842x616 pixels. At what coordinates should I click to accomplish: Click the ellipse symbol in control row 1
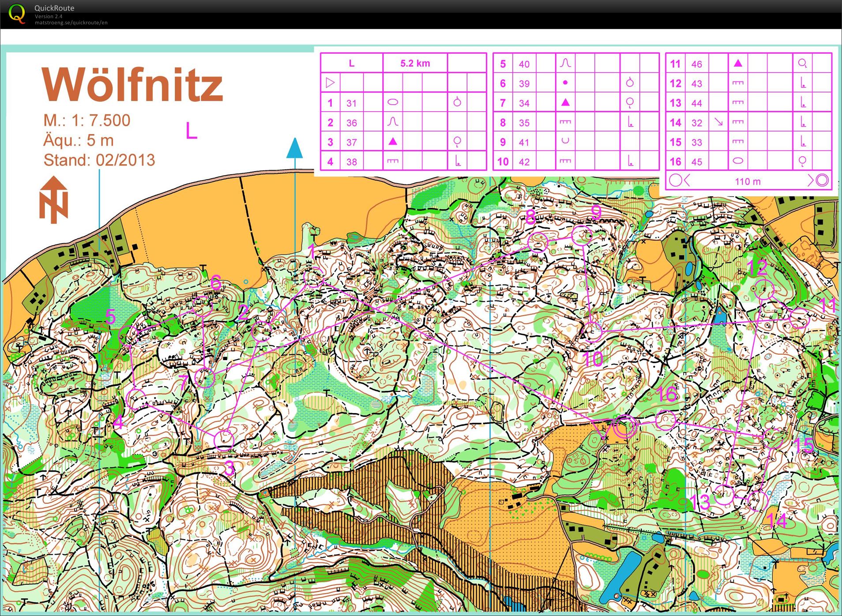point(393,102)
